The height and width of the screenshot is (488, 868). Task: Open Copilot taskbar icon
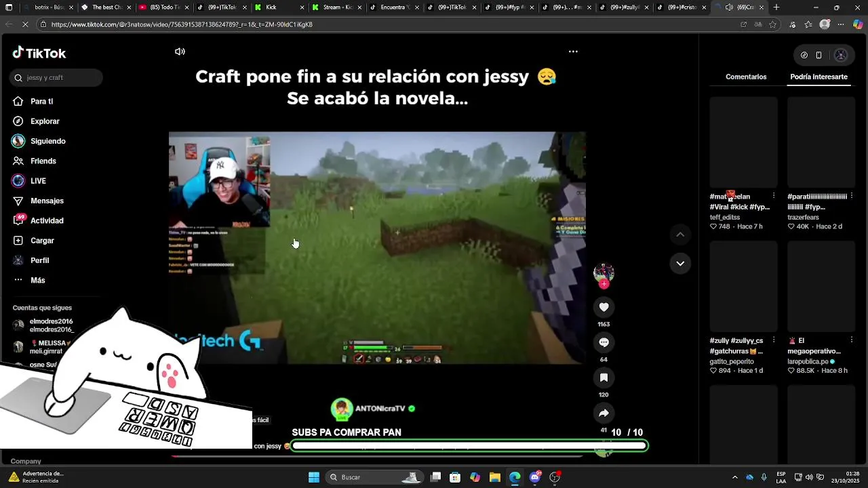click(475, 477)
